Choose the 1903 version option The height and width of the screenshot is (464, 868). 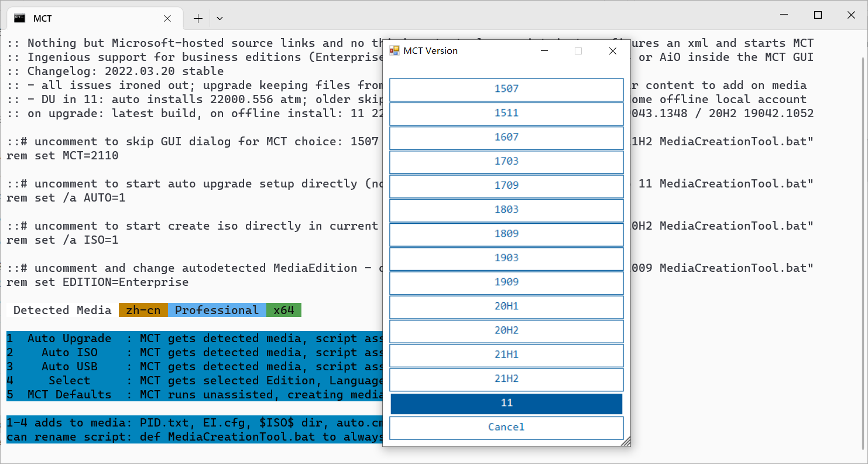[x=506, y=258]
